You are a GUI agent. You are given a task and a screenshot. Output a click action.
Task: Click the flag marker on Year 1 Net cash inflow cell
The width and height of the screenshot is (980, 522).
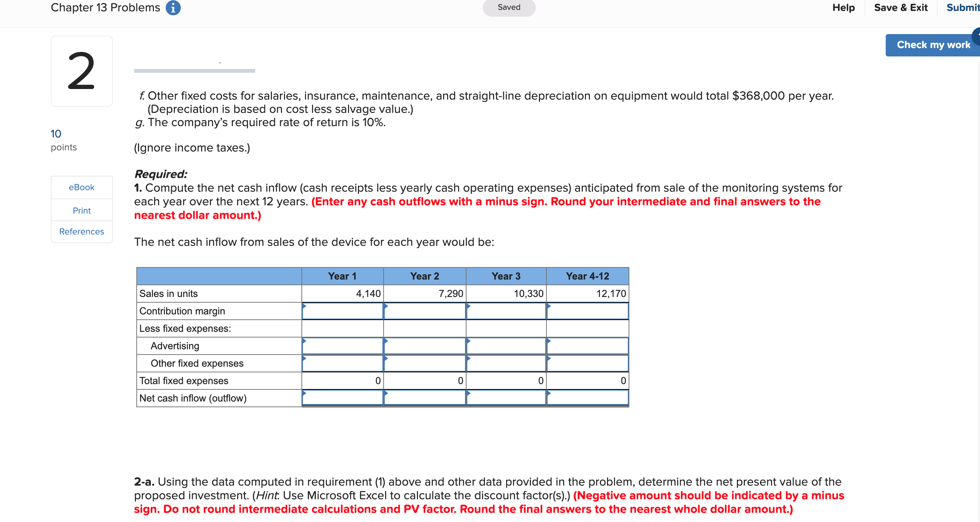click(304, 393)
